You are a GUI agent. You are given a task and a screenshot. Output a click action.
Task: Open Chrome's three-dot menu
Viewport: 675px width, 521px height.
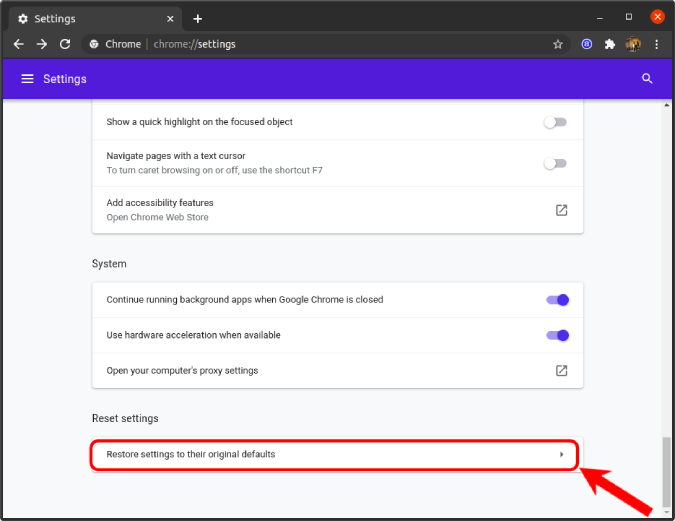(656, 44)
